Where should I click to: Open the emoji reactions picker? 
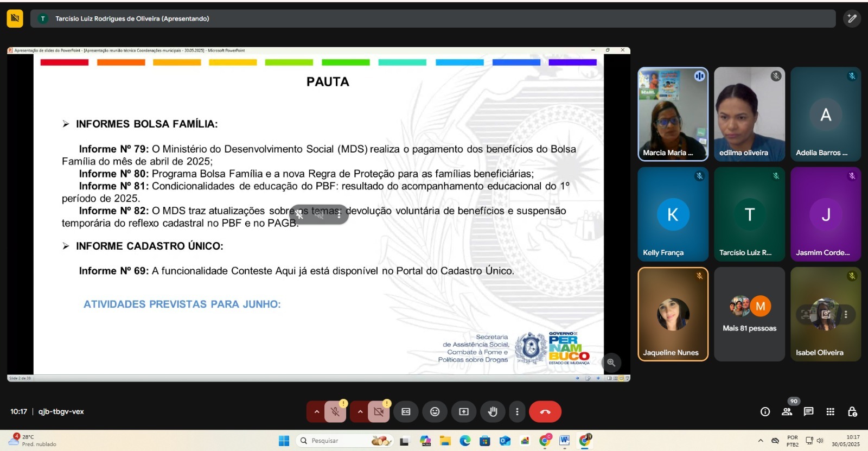point(435,412)
